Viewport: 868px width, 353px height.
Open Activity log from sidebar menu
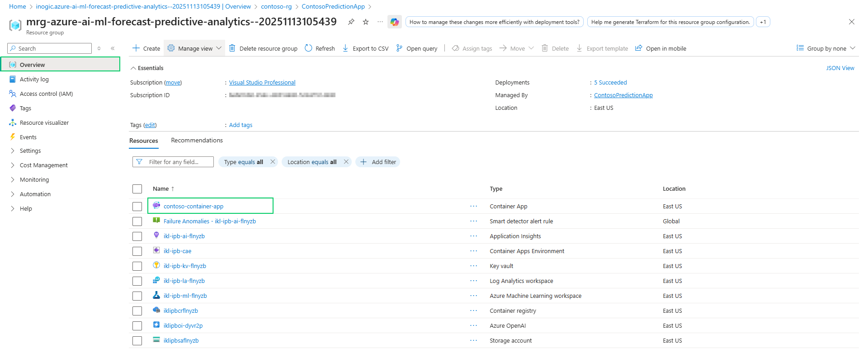pos(34,80)
